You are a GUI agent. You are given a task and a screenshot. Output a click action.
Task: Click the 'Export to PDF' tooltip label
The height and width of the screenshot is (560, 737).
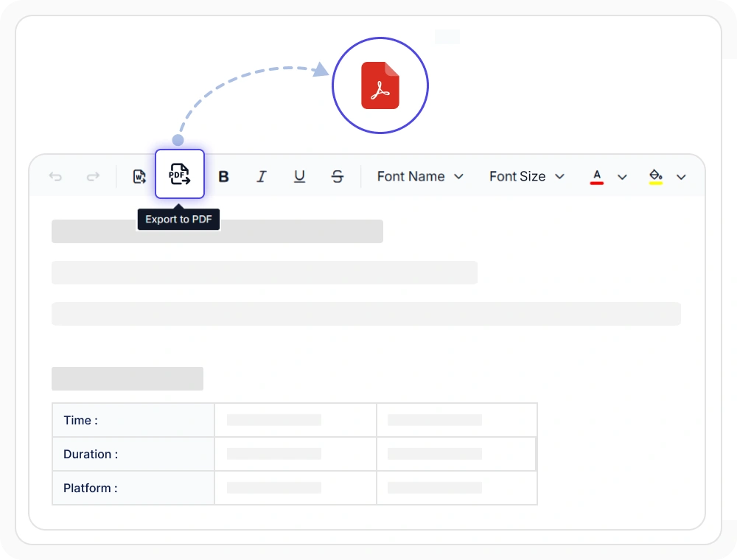(x=178, y=220)
